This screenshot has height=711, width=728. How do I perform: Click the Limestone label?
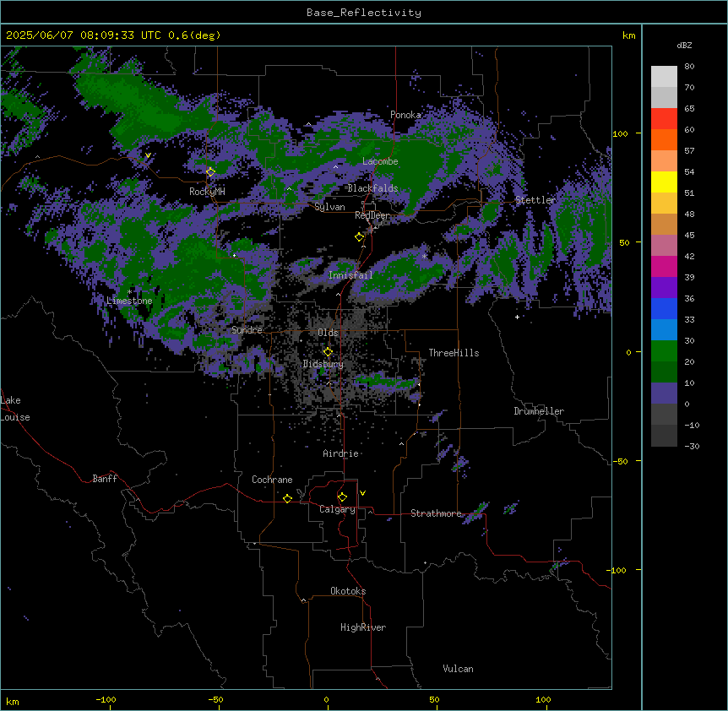point(129,301)
